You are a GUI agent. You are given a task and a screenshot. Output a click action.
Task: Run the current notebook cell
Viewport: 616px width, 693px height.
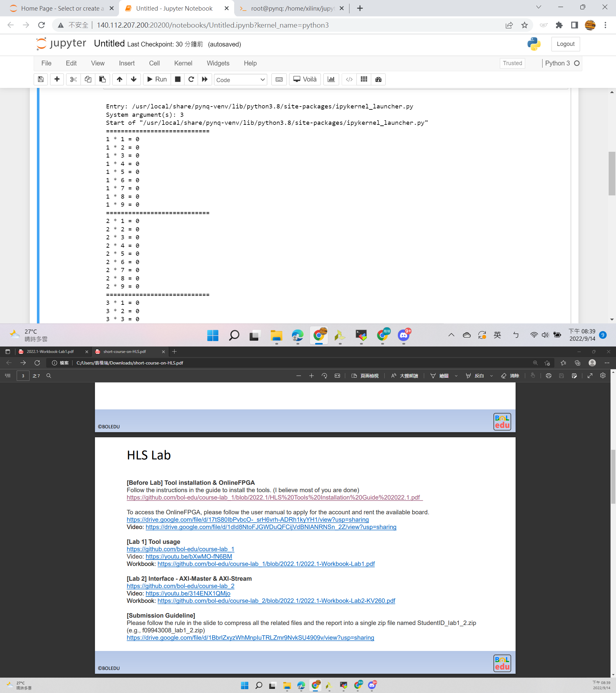tap(156, 79)
